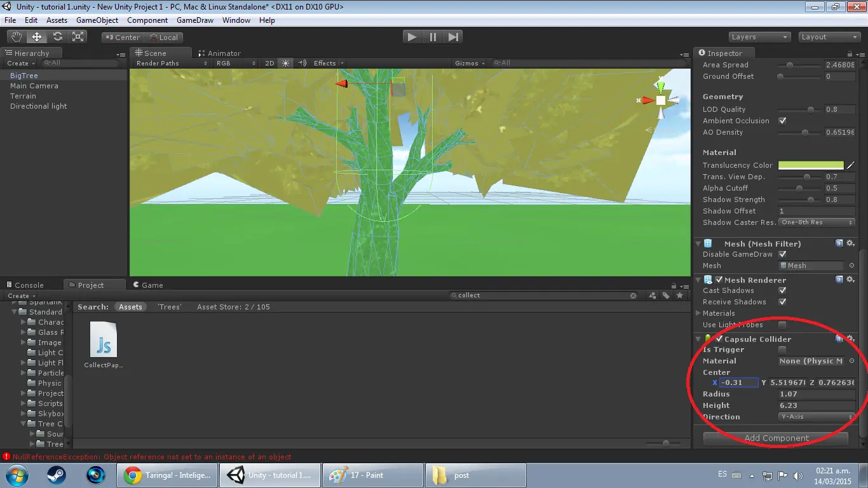Disable the Mesh Renderer component
This screenshot has height=488, width=868.
[x=719, y=280]
